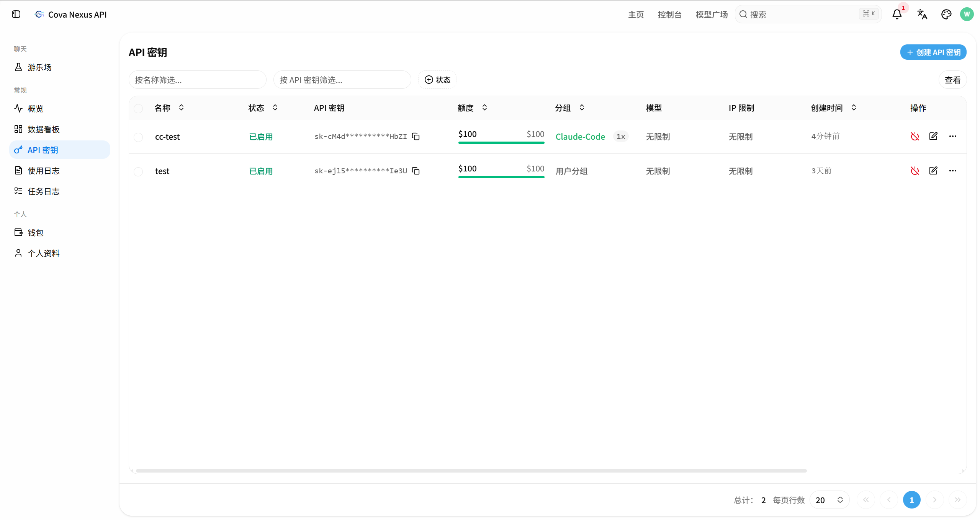Focus the 按名称筛选 filter field
Screen dimensions: 980x520
tap(198, 80)
